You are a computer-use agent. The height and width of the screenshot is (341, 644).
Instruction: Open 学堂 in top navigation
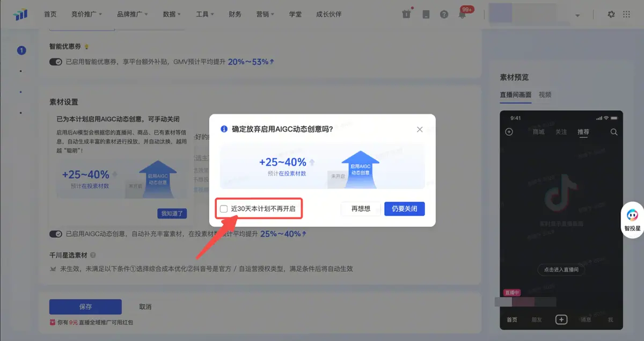coord(296,14)
